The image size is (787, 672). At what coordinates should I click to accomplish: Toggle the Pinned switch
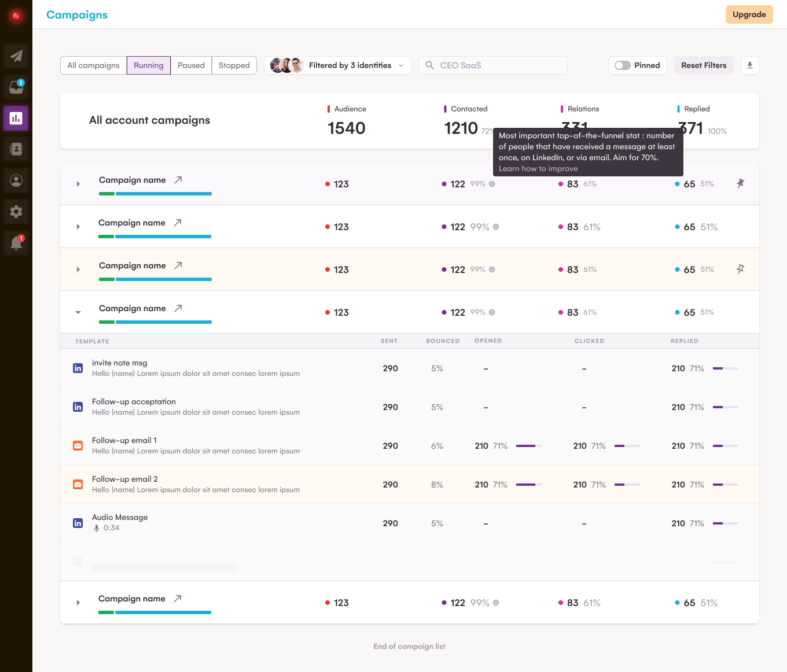pyautogui.click(x=623, y=65)
